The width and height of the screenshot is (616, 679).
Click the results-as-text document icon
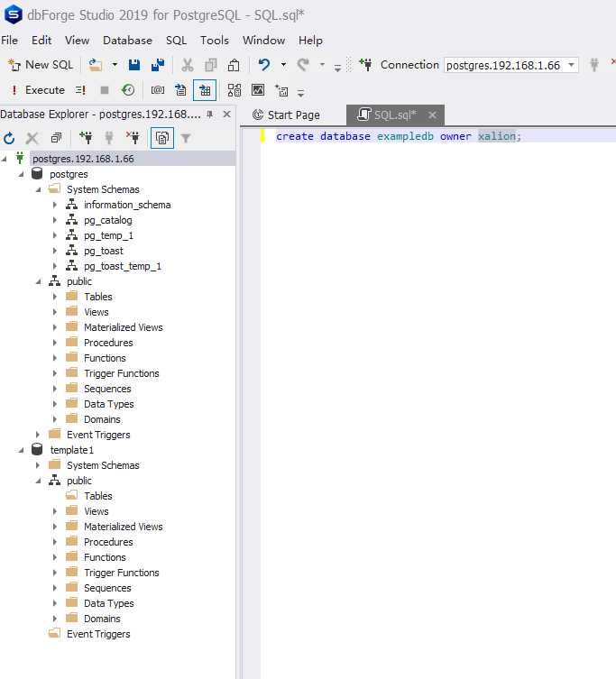click(180, 90)
